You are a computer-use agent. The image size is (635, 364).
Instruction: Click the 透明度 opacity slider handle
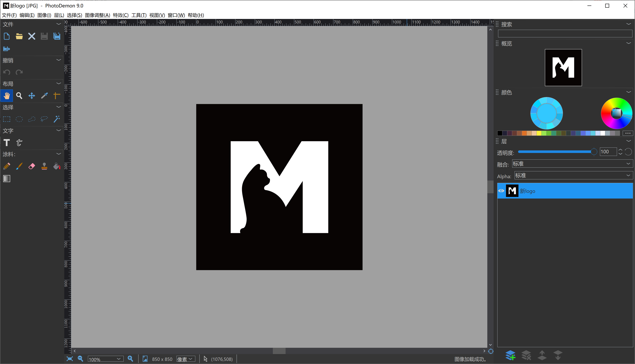(x=593, y=152)
